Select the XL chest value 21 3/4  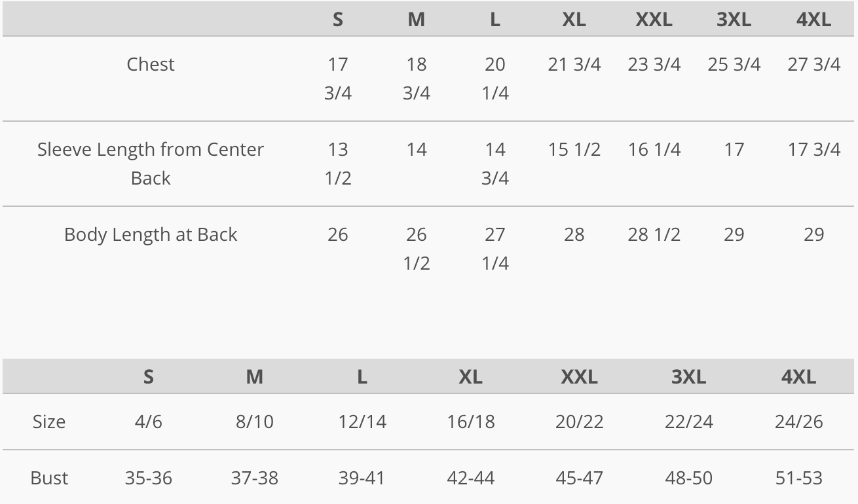[574, 64]
